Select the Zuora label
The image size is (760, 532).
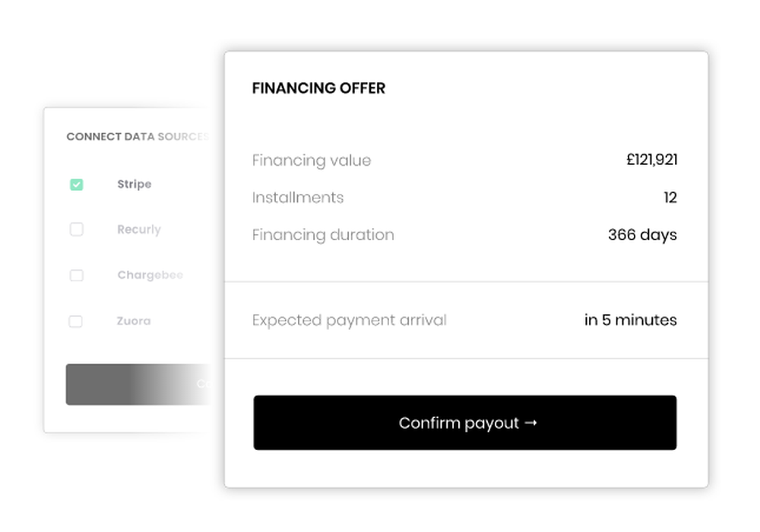tap(134, 321)
